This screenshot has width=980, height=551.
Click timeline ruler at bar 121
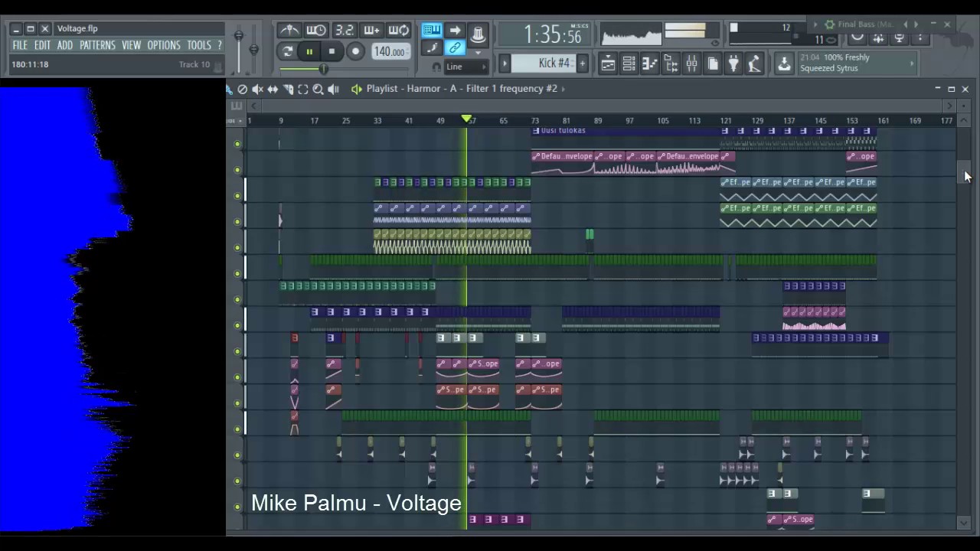pos(725,121)
